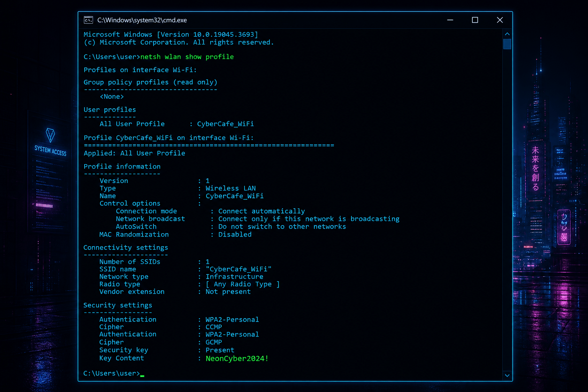The image size is (588, 392).
Task: Click the 'Security key' label
Action: [x=124, y=350]
